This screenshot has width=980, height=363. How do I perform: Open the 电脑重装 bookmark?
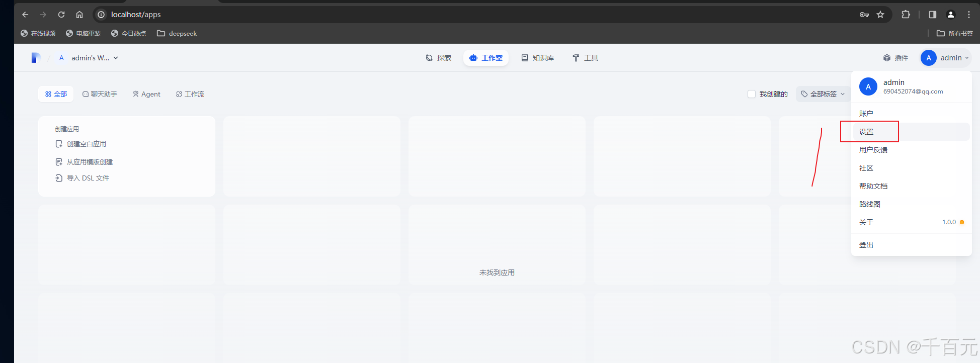click(x=84, y=33)
